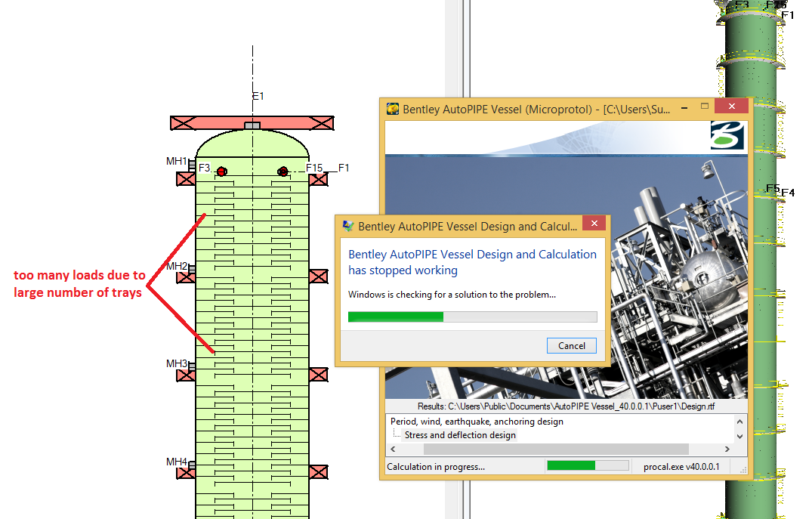Close the Bentley AutoPIPE Vessel (Microprotol) window
The image size is (812, 519).
tap(731, 107)
